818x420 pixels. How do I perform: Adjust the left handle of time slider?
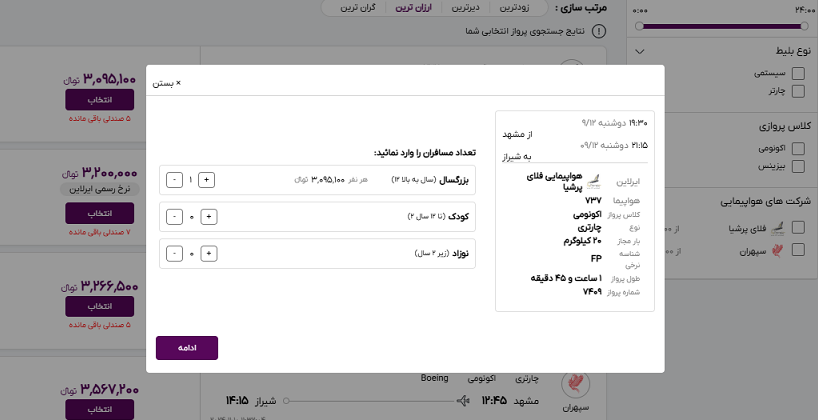pos(640,26)
